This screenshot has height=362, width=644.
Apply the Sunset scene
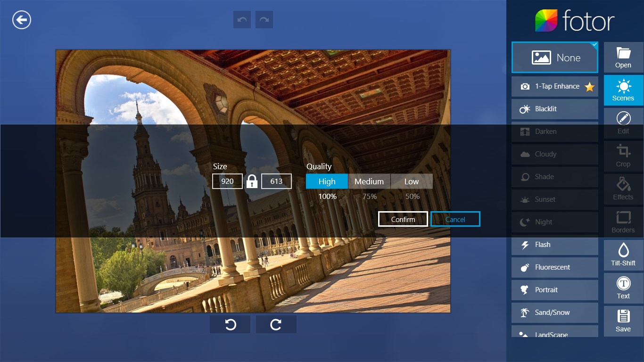point(555,199)
